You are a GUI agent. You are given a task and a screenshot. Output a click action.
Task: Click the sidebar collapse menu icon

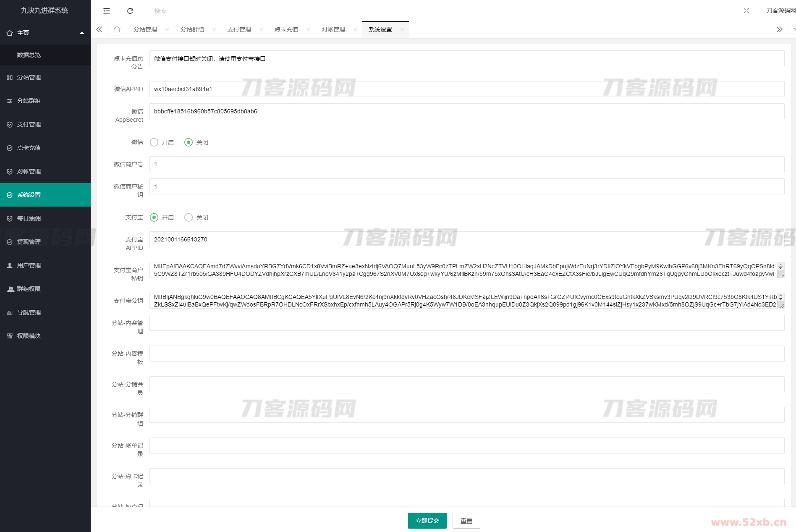[107, 11]
